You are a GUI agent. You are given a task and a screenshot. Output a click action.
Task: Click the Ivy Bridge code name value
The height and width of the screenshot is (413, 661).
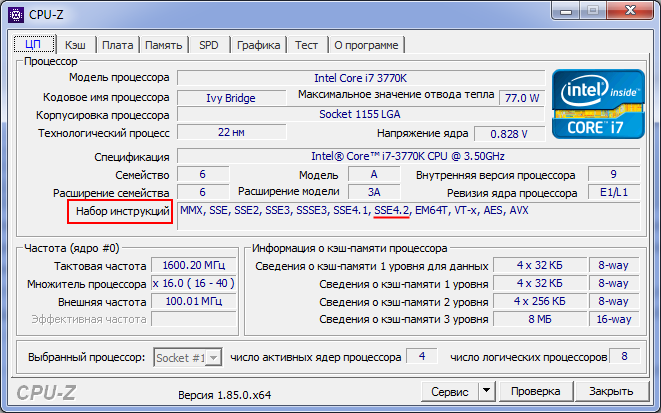tap(231, 98)
